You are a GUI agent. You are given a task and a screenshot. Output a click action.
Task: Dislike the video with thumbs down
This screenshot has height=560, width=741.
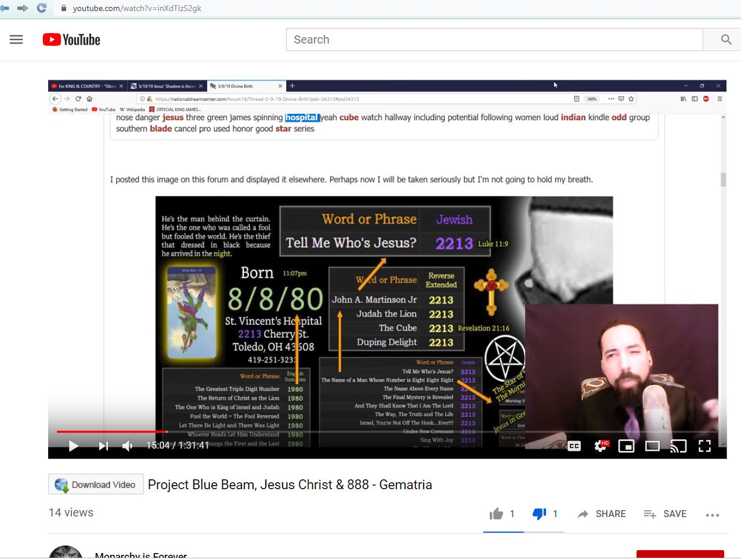click(539, 514)
